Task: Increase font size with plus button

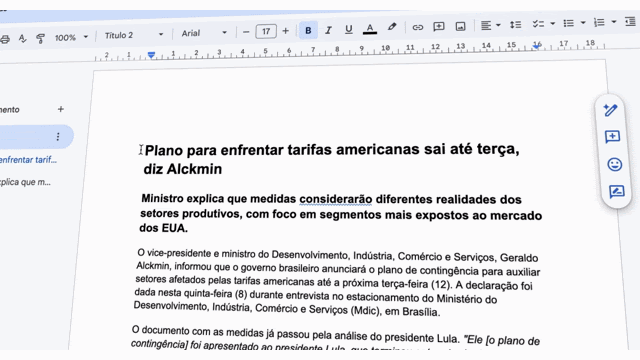Action: pyautogui.click(x=285, y=31)
